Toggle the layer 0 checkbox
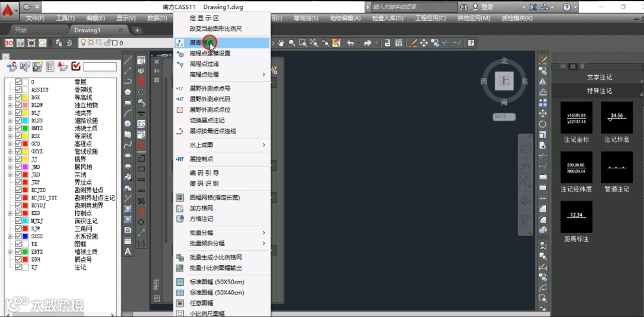The height and width of the screenshot is (317, 644). 18,82
